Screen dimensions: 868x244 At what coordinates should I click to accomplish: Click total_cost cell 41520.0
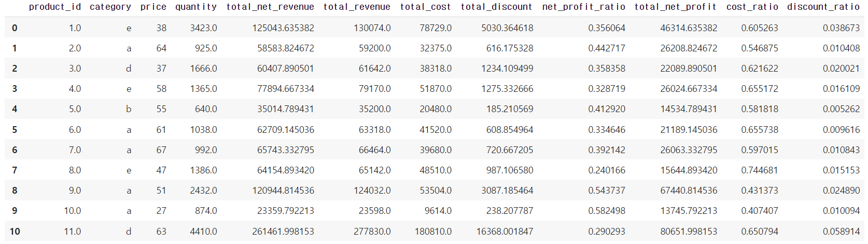[x=436, y=130]
